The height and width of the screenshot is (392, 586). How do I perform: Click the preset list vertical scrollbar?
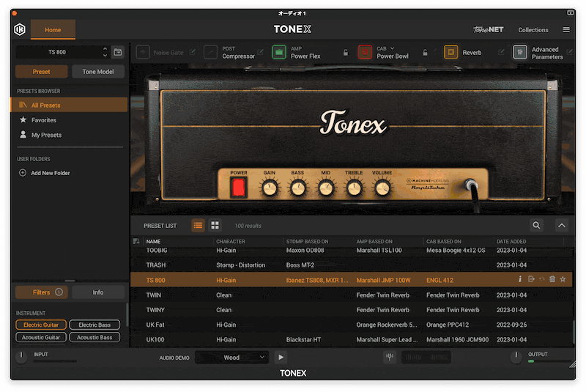(x=574, y=332)
